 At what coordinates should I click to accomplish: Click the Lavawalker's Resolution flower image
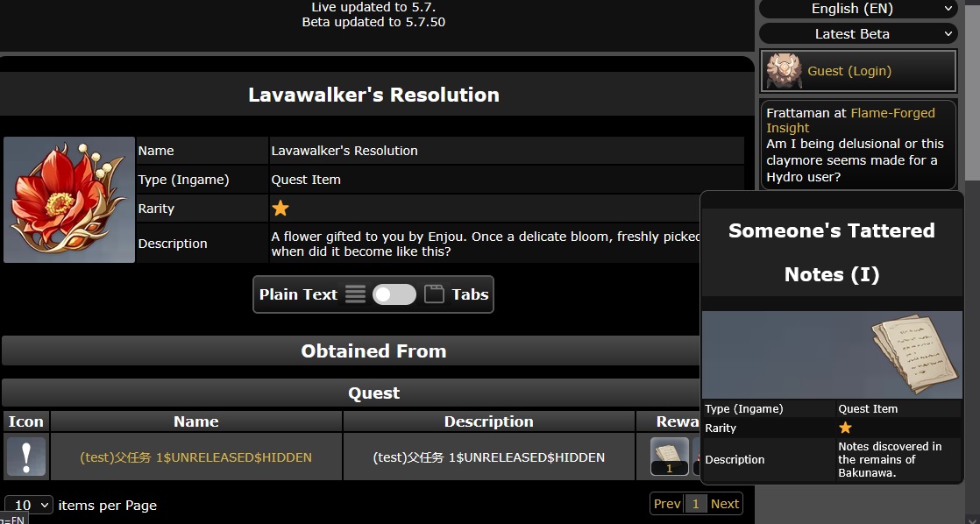coord(68,200)
